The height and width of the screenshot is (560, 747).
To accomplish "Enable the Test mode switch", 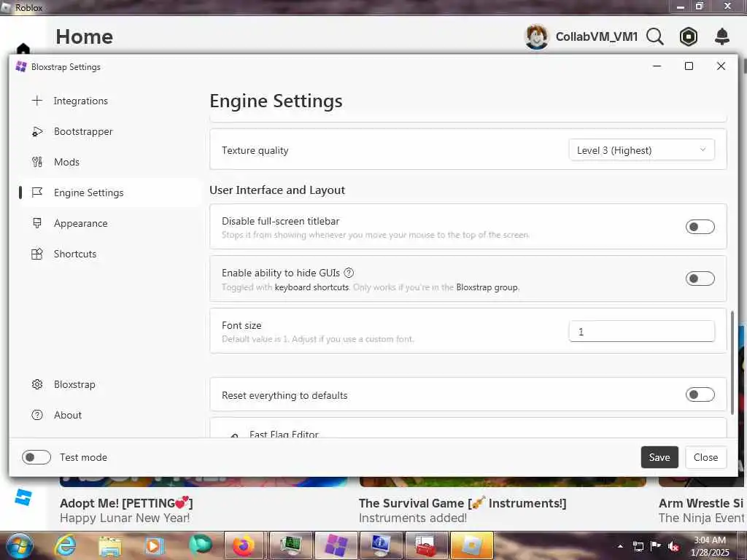I will point(36,457).
